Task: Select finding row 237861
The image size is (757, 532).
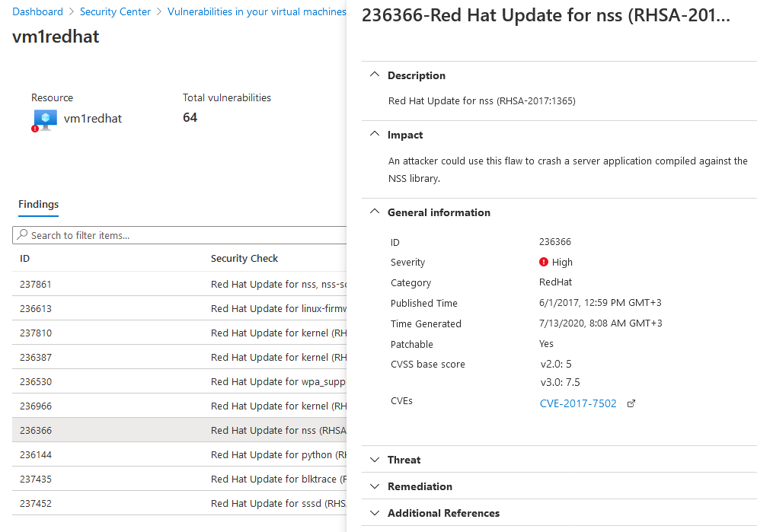Action: [180, 284]
